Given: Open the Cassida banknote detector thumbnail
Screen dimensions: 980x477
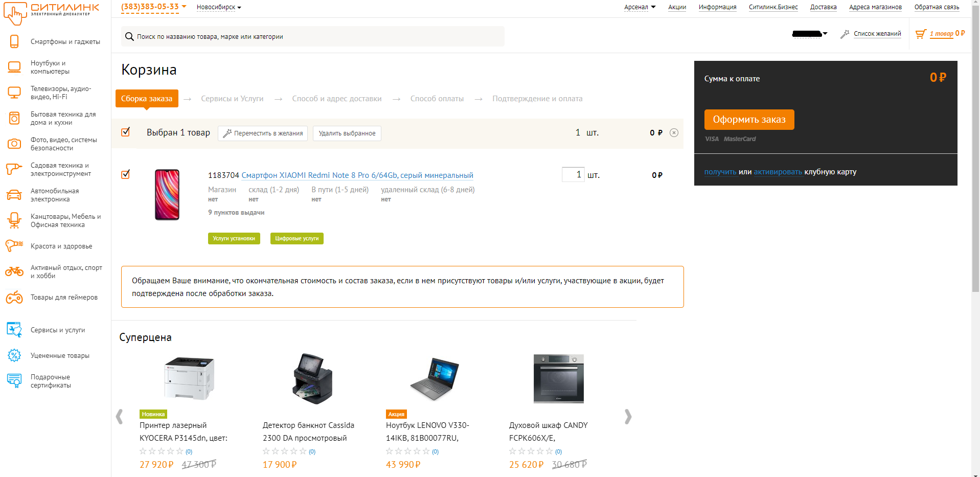Looking at the screenshot, I should (x=312, y=378).
